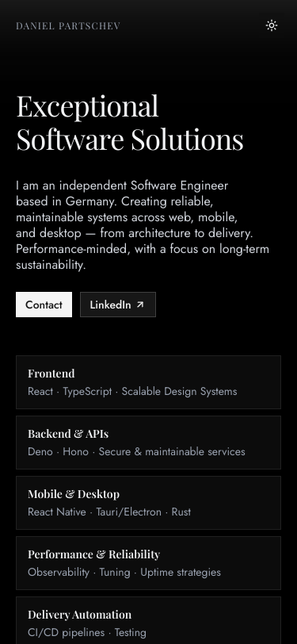
Task: Select the Frontend card
Action: point(149,382)
